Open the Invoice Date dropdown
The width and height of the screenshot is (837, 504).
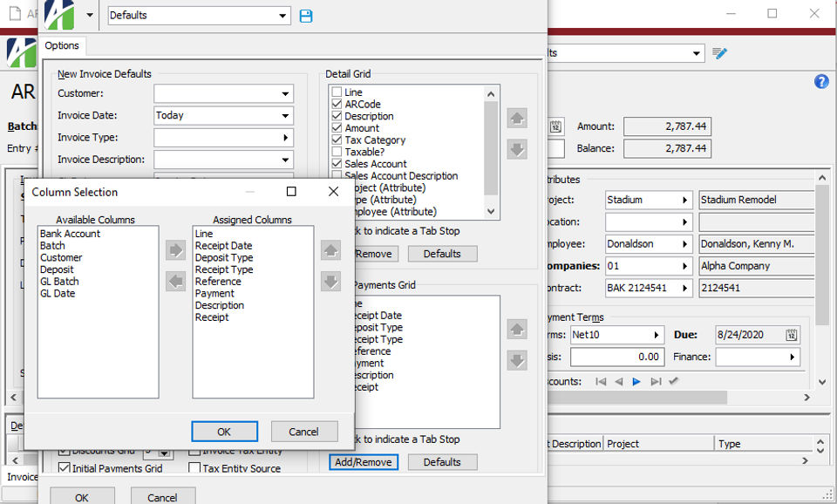(286, 116)
